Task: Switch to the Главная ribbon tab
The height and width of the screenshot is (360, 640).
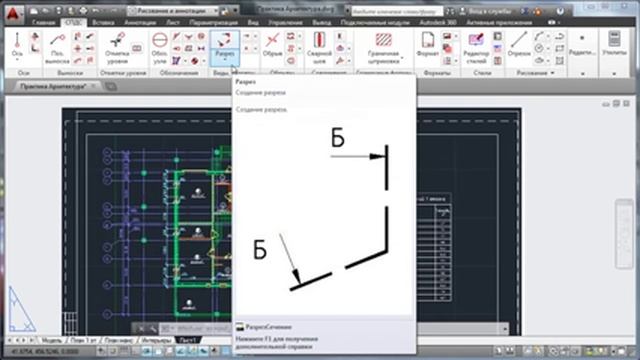Action: (x=43, y=22)
